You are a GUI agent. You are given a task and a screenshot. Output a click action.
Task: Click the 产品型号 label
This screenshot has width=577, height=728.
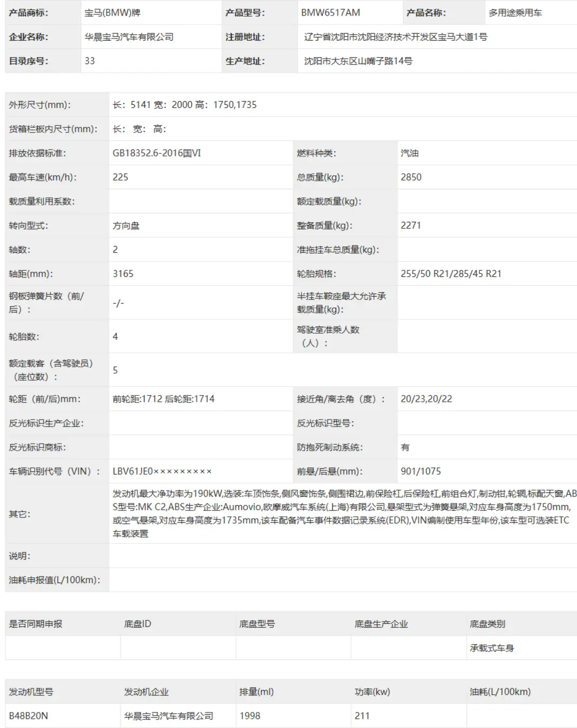point(245,13)
